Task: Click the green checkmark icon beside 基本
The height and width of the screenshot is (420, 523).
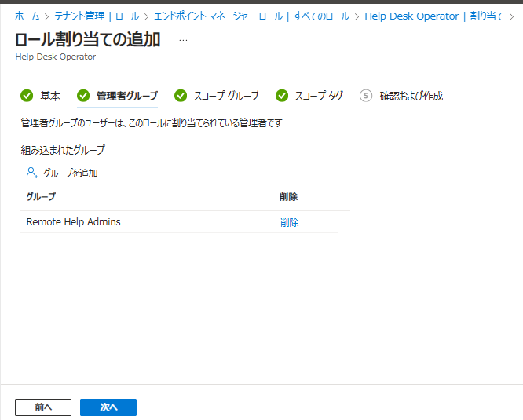Action: coord(27,96)
